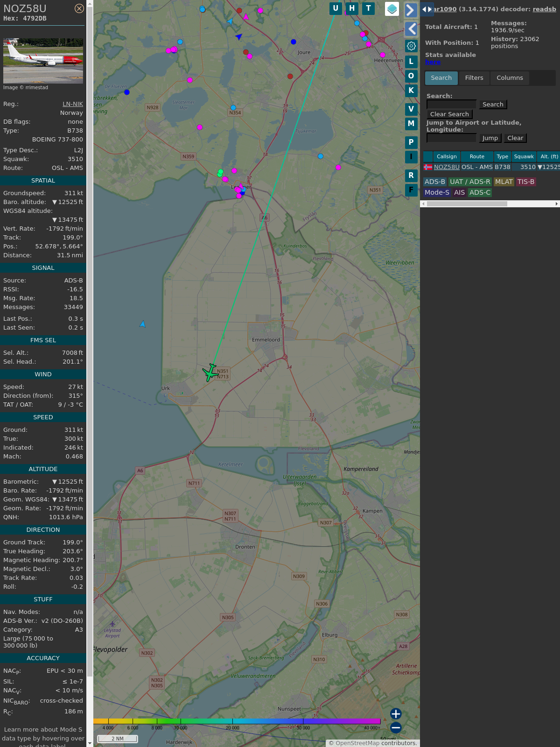This screenshot has height=747, width=560.
Task: Toggle the Mode-S source legend
Action: click(437, 193)
